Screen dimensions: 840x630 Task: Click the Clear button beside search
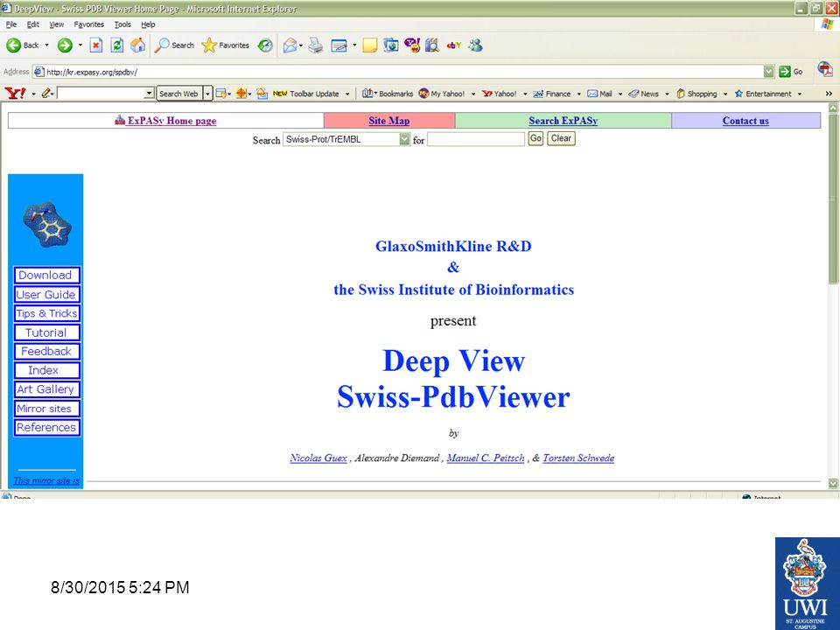pyautogui.click(x=561, y=139)
